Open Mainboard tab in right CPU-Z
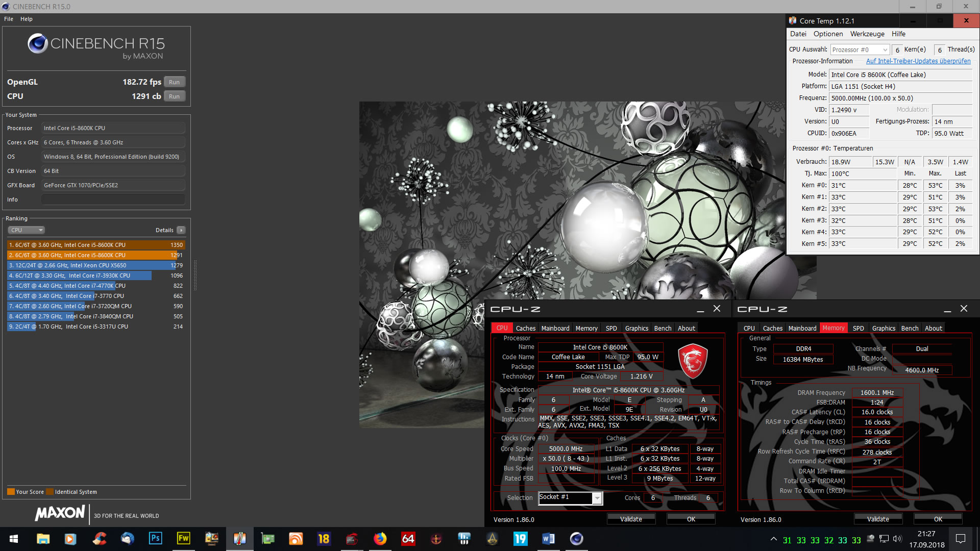980x551 pixels. (802, 328)
